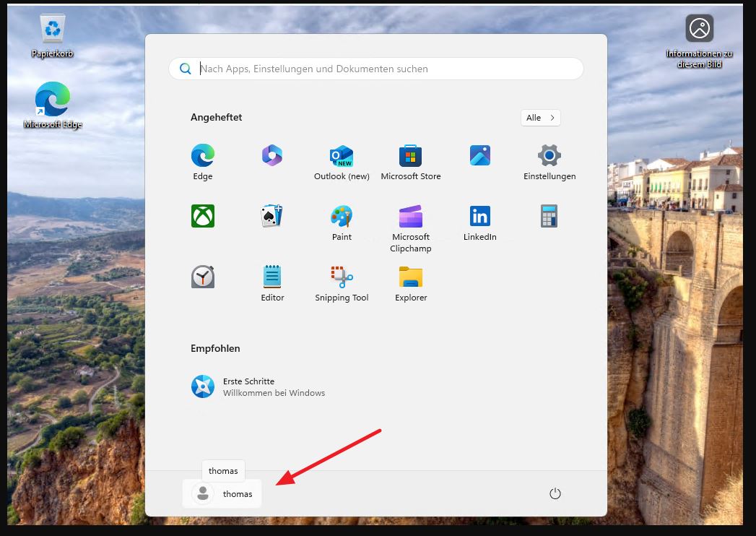
Task: Launch the Xbox app icon
Action: (x=203, y=216)
